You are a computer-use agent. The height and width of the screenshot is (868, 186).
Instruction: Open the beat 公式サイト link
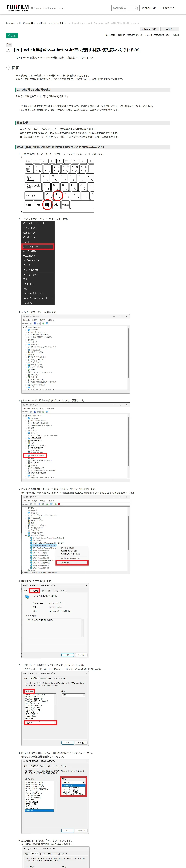coord(167,8)
